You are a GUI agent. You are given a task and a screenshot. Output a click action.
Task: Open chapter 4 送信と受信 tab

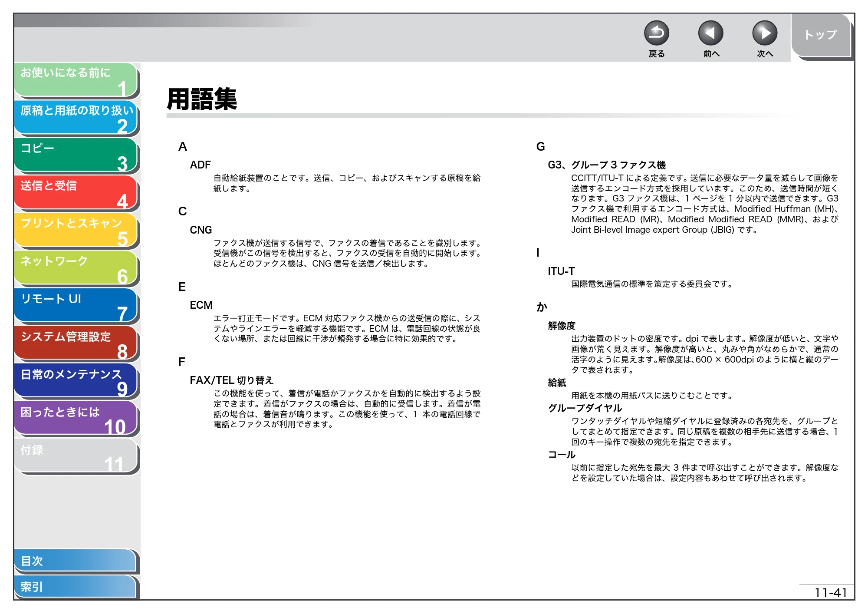[76, 192]
